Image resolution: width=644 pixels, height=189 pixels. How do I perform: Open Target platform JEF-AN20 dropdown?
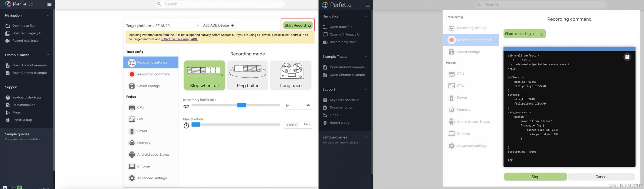click(176, 26)
